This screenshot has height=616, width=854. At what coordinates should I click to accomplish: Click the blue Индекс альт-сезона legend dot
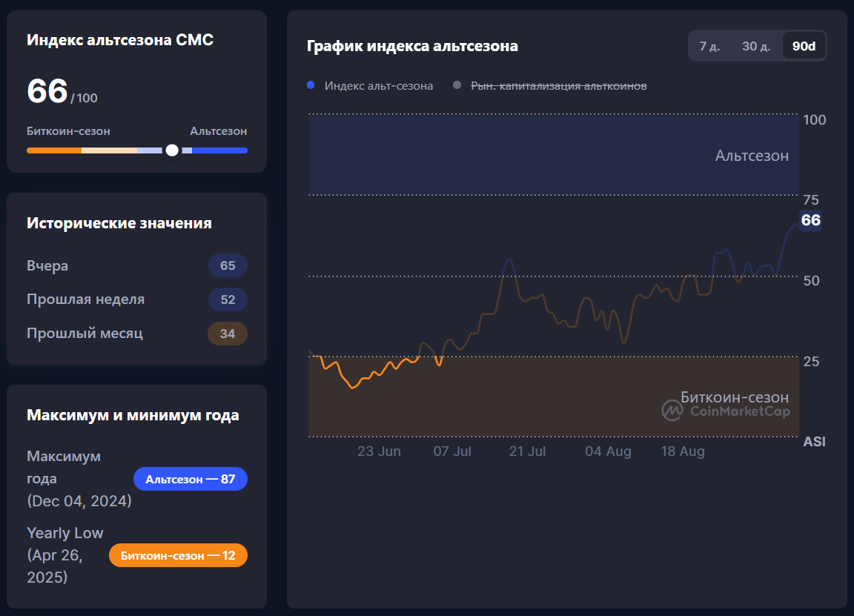coord(311,86)
